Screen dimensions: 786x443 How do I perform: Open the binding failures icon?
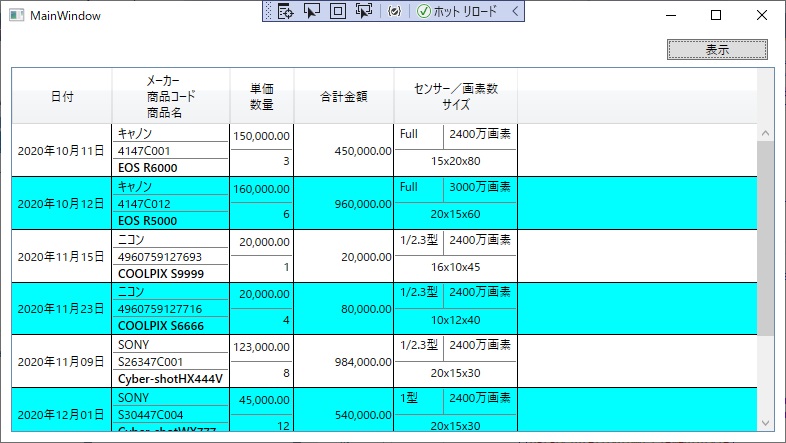pos(395,11)
